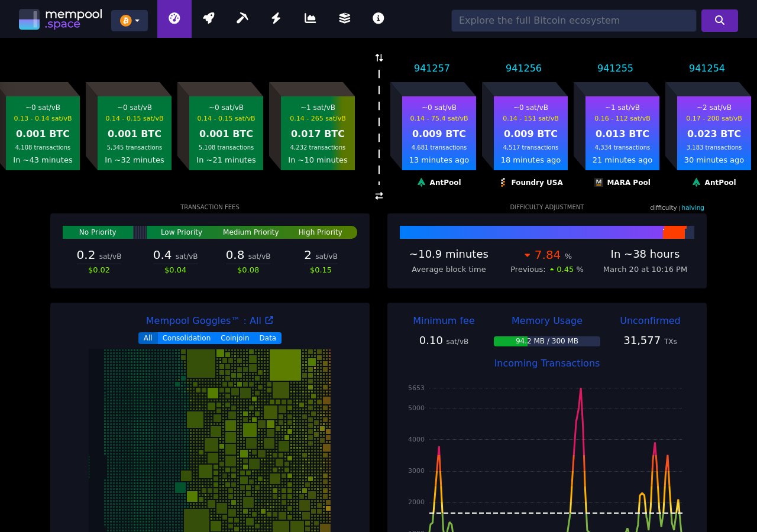Open the Bitcoin network selector dropdown
757x532 pixels.
pos(130,21)
